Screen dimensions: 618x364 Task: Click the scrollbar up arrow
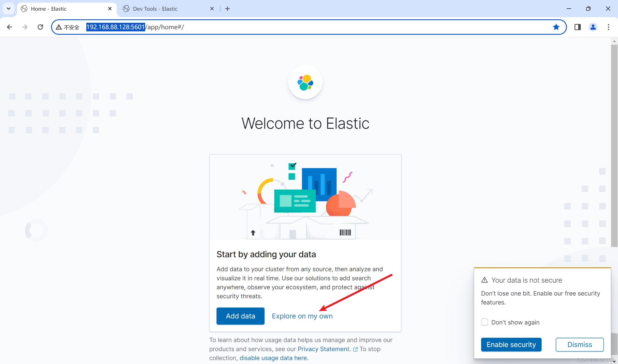[x=614, y=41]
